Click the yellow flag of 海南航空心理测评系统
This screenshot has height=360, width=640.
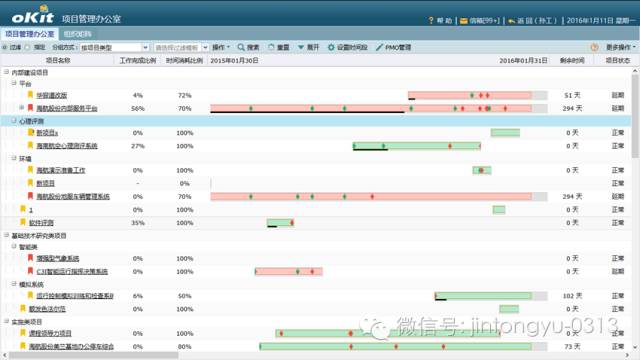click(30, 145)
